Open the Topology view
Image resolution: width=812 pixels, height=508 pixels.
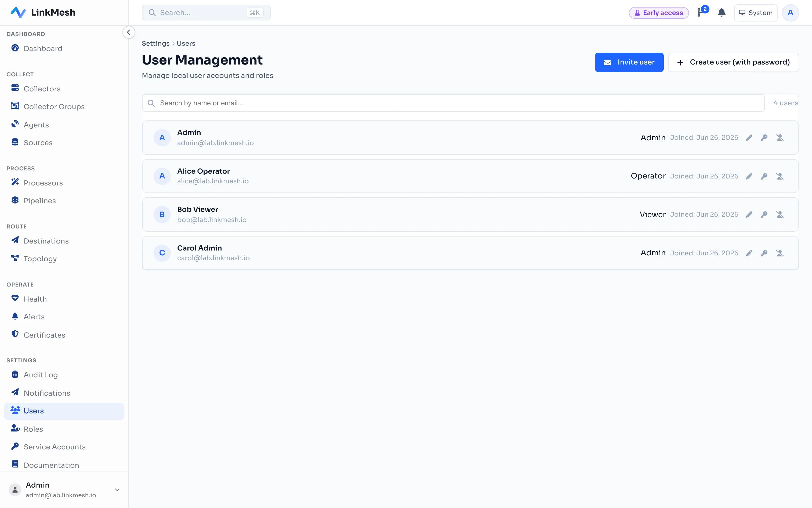(64, 259)
